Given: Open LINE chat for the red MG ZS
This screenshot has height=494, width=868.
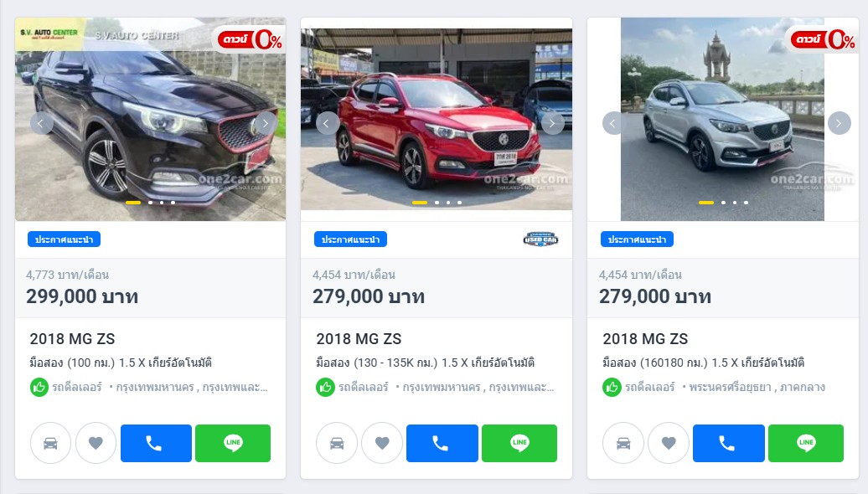Looking at the screenshot, I should [x=519, y=443].
